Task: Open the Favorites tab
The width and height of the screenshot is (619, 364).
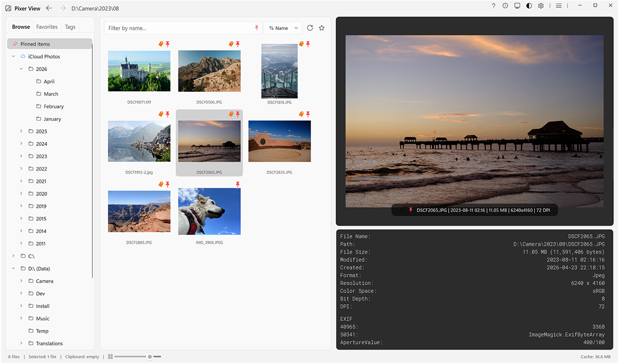Action: tap(46, 26)
